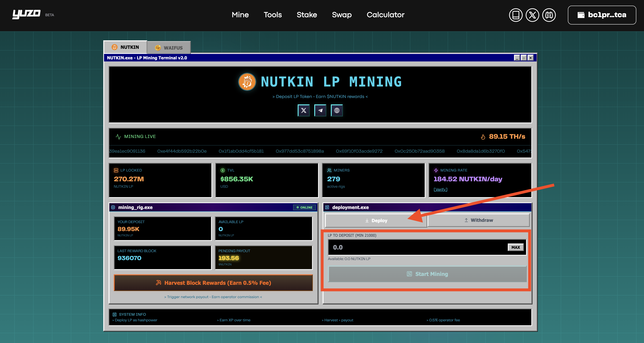Viewport: 644px width, 343px height.
Task: Open Yuzo's X profile from header icon
Action: click(x=532, y=15)
